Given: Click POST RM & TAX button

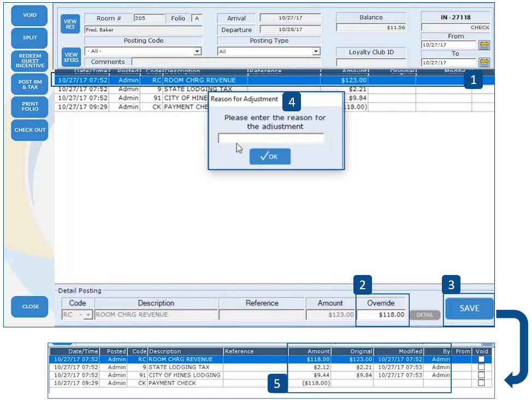Looking at the screenshot, I should coord(30,83).
